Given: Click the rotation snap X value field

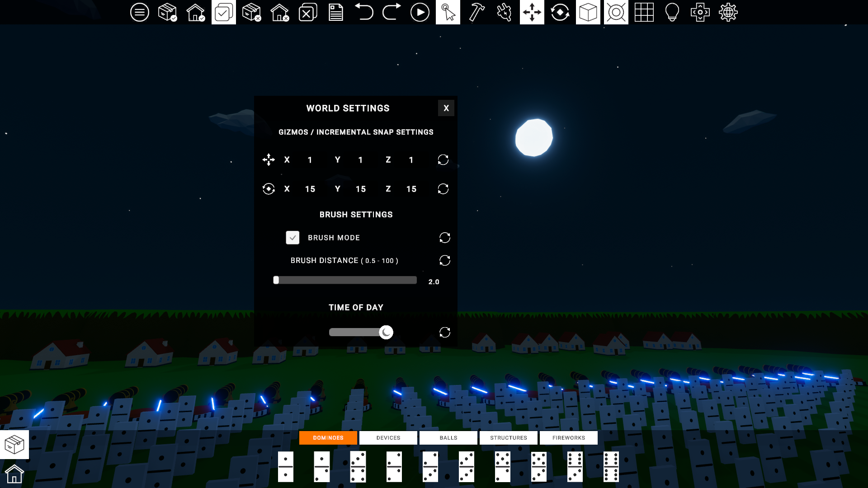Looking at the screenshot, I should (x=310, y=189).
